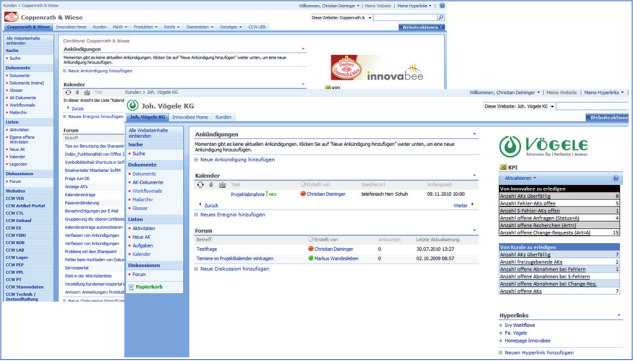Open the Matrix dropdown tab in Coppenrath navigation

coord(119,27)
